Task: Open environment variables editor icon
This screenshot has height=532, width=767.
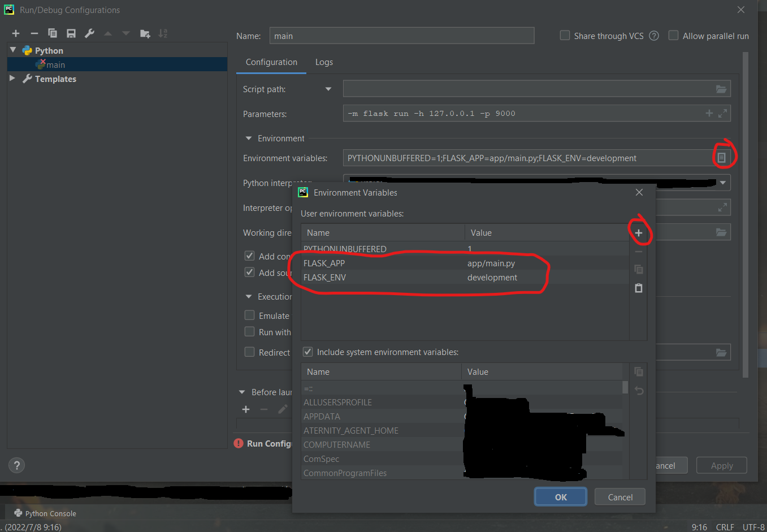Action: (721, 158)
